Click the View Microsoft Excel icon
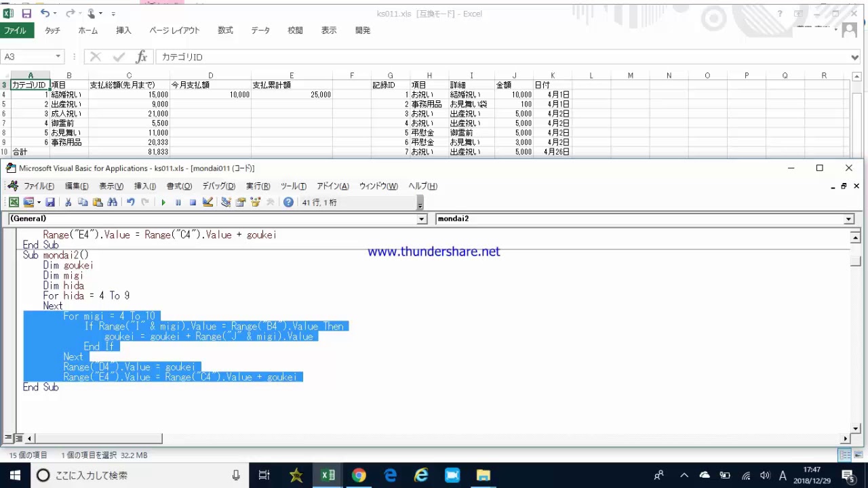This screenshot has height=488, width=868. [x=14, y=202]
